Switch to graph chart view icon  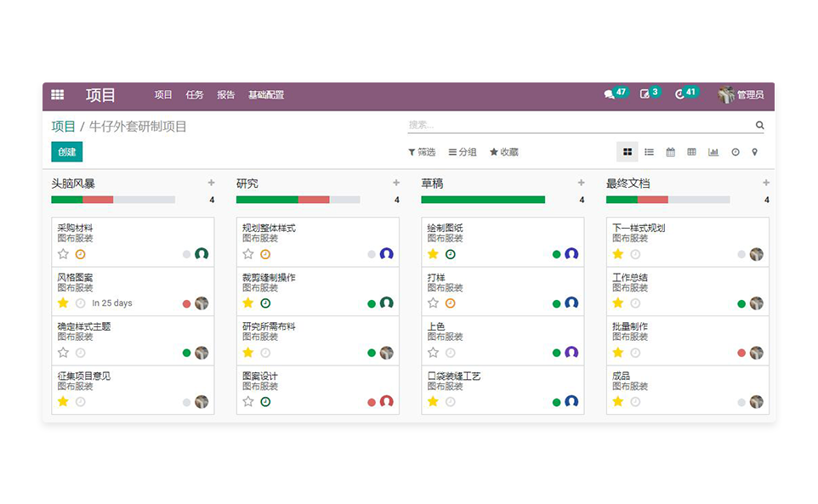[713, 152]
